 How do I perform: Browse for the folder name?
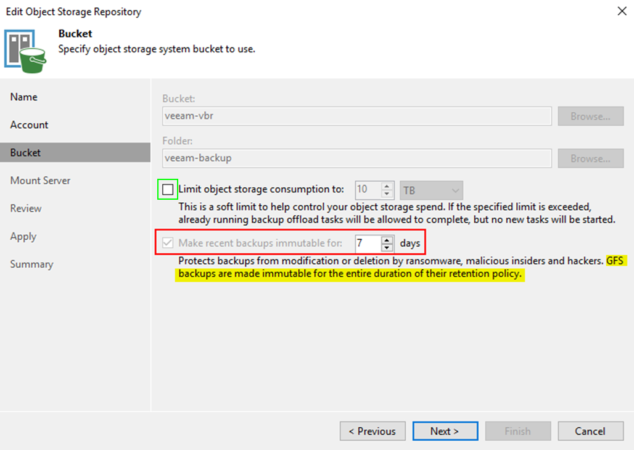pyautogui.click(x=590, y=158)
